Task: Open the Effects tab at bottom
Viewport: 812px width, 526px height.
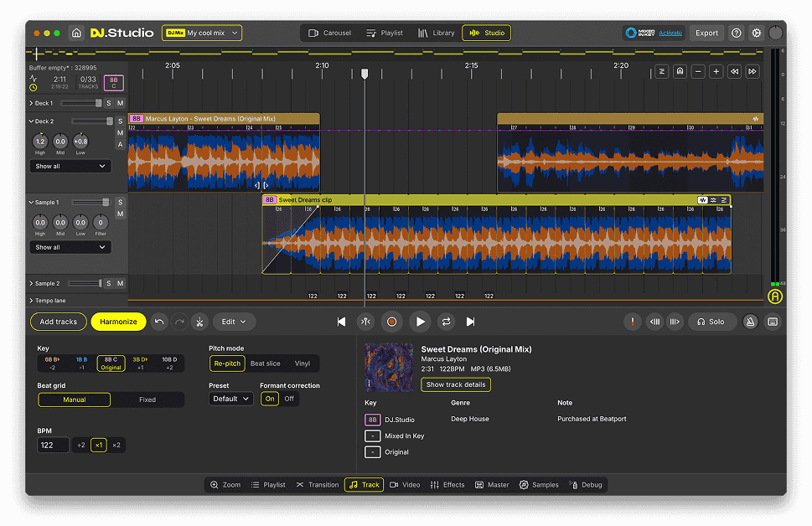Action: pyautogui.click(x=447, y=485)
